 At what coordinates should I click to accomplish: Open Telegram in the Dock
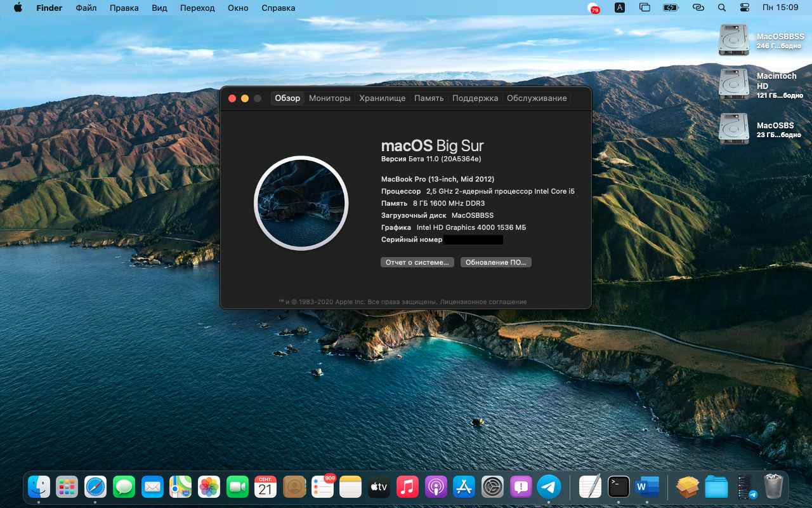point(549,487)
